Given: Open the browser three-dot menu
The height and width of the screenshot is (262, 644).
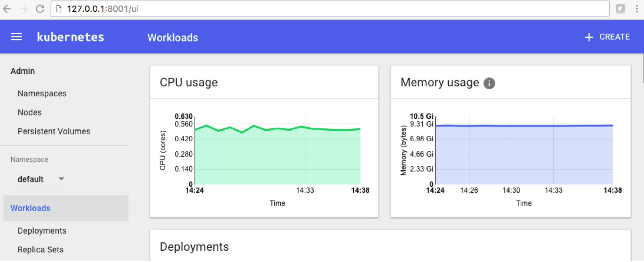Looking at the screenshot, I should (x=637, y=9).
